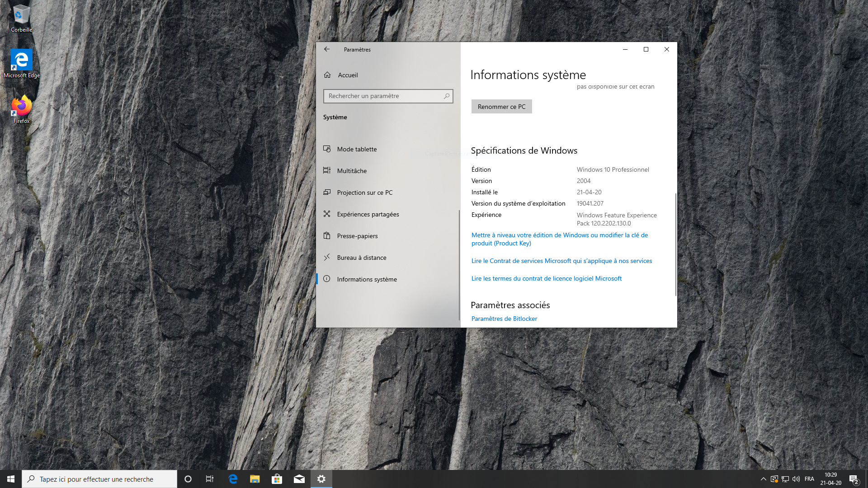This screenshot has width=868, height=488.
Task: Go to Accueil home icon
Action: (327, 75)
